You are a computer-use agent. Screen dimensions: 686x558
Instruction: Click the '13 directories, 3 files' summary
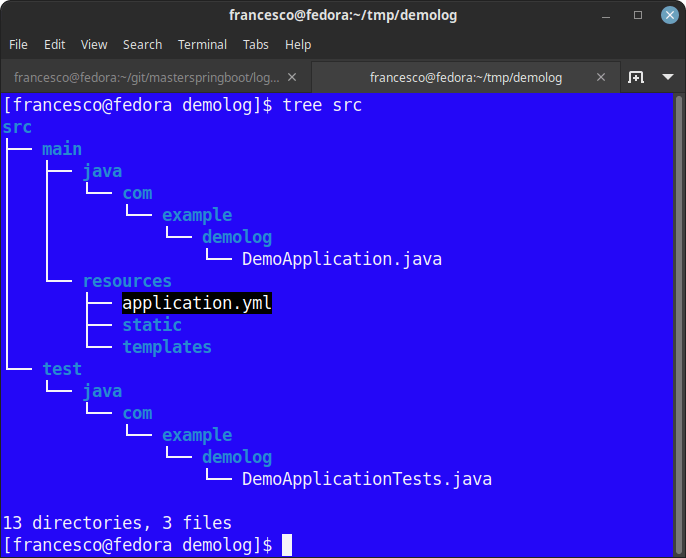point(117,523)
